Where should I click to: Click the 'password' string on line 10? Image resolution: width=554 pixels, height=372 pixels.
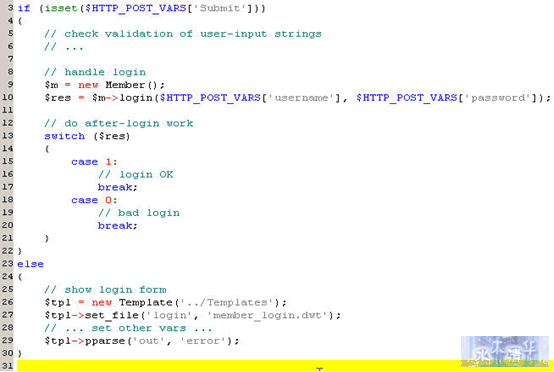[x=498, y=98]
